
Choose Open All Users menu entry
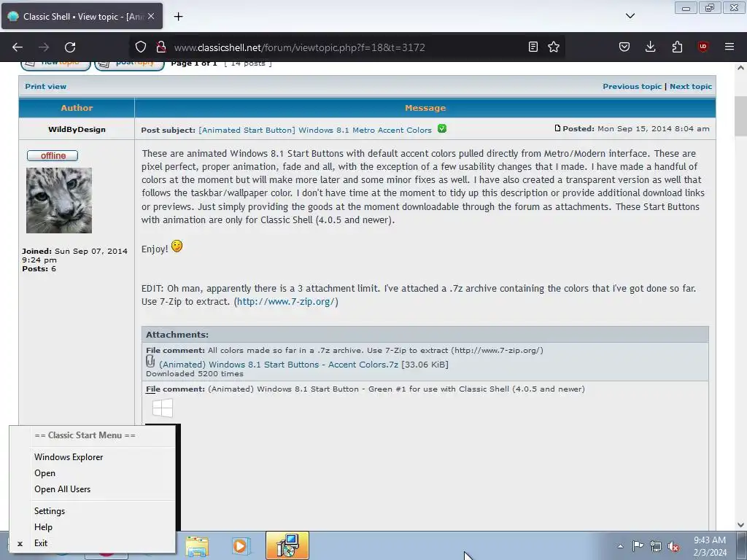click(x=63, y=489)
